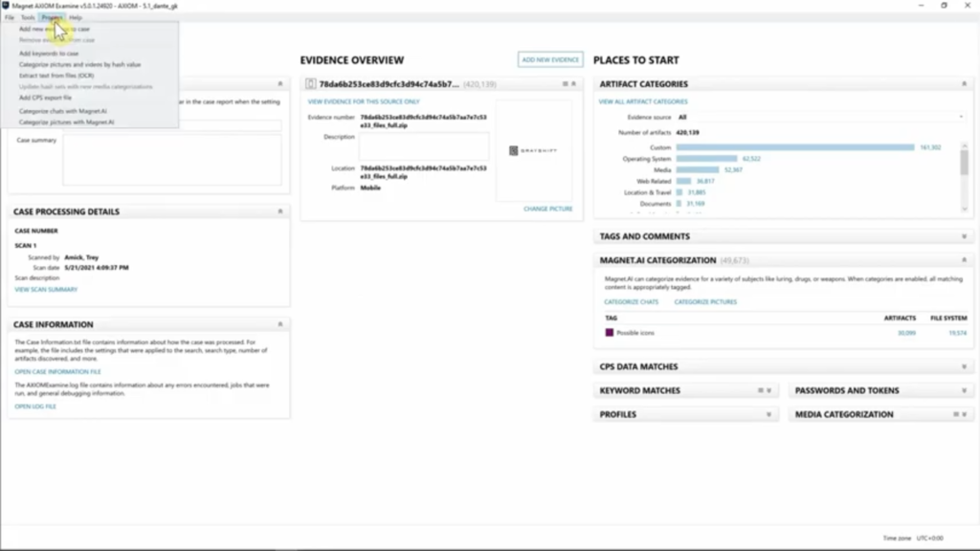Screen dimensions: 980x551
Task: Choose Categorize pictures and videos by hash value
Action: (x=80, y=64)
